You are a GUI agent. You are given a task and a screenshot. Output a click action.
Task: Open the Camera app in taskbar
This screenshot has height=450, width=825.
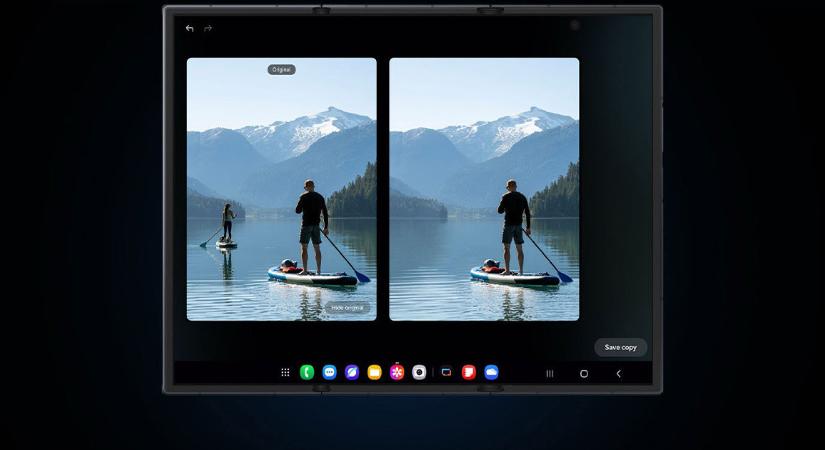[x=419, y=373]
